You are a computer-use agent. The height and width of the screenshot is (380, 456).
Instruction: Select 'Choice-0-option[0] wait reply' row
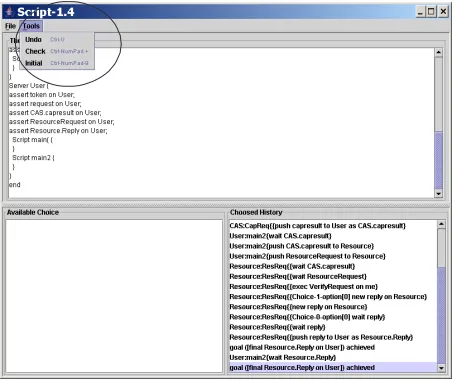333,317
